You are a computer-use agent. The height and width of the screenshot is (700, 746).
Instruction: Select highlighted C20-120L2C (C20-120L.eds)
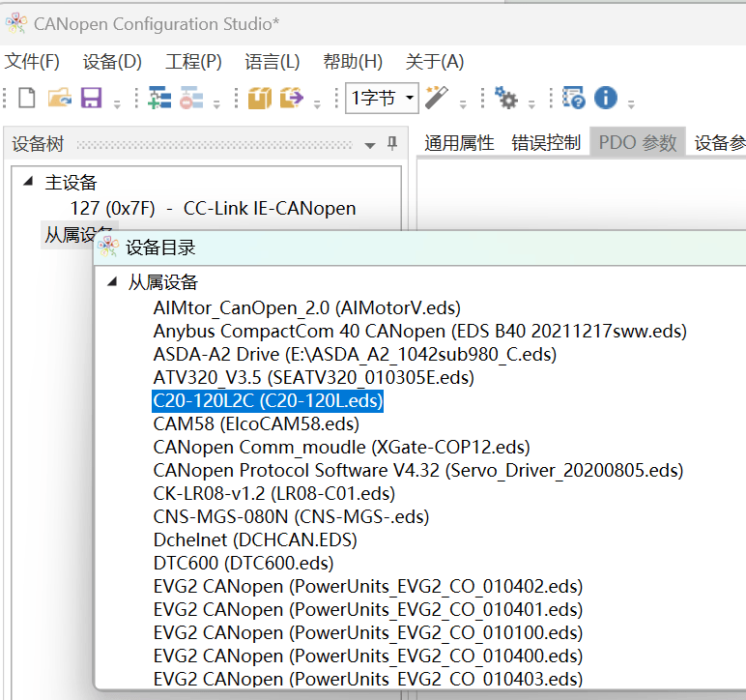tap(268, 400)
